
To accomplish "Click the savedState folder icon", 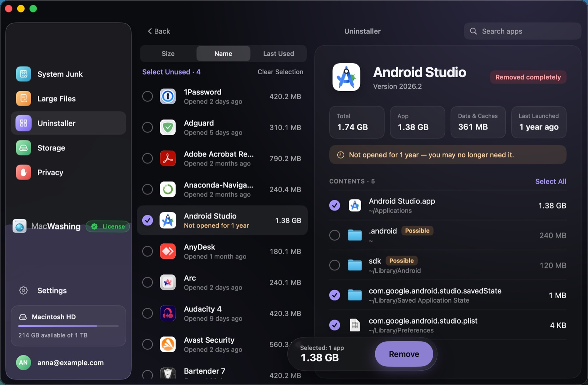I will point(355,295).
